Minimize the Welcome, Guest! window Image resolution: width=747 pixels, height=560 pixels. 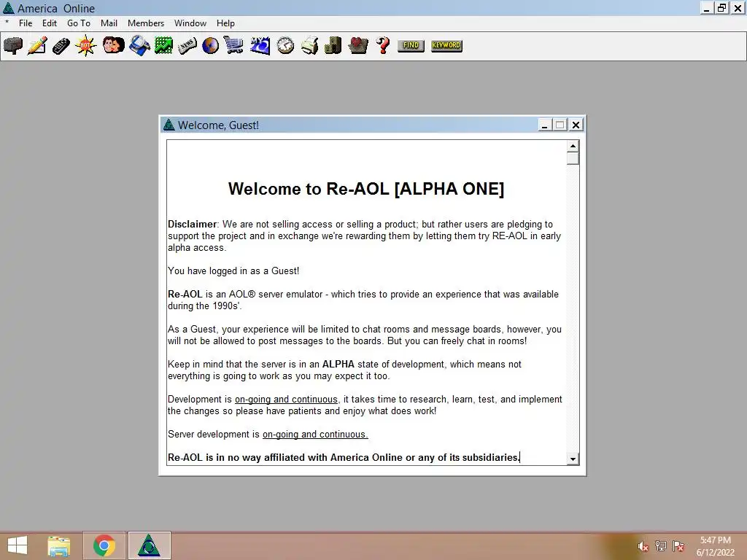pyautogui.click(x=544, y=125)
